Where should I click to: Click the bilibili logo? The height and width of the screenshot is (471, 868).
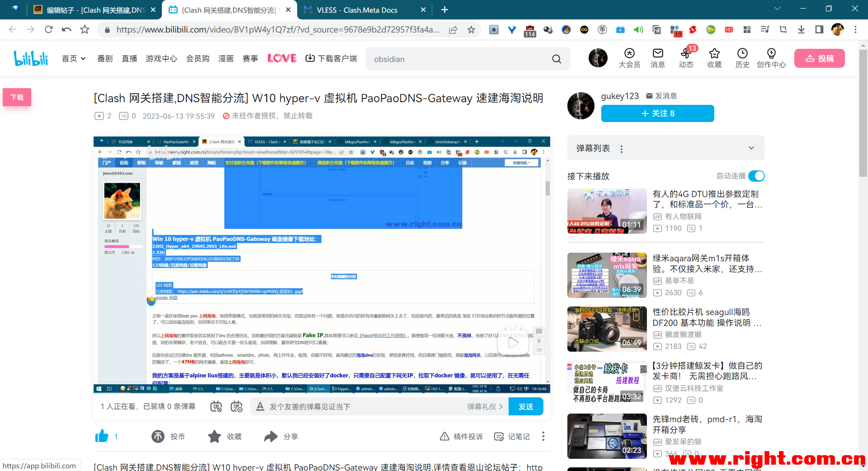click(x=31, y=58)
